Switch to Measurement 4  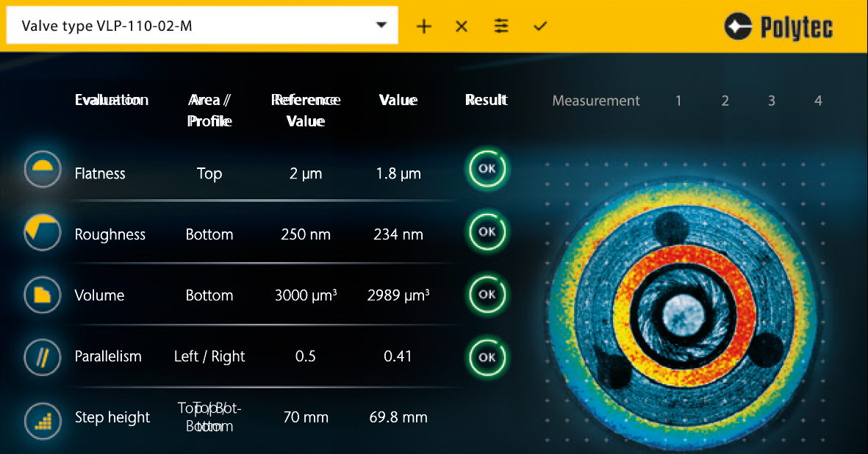pos(818,101)
